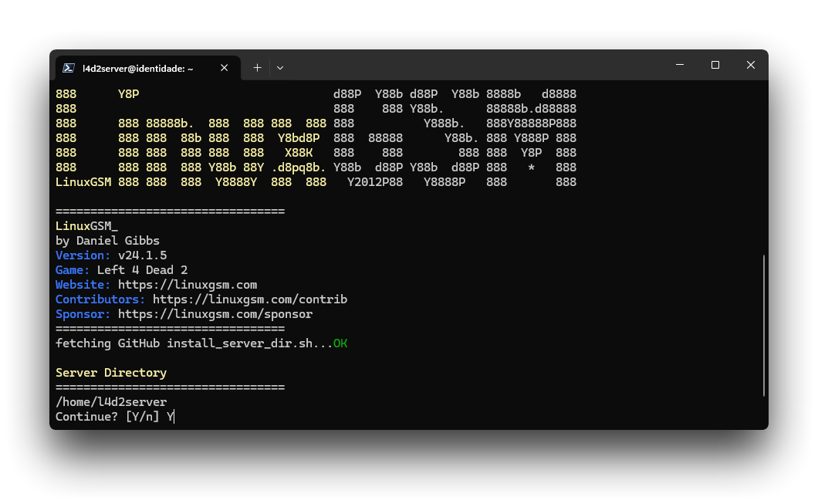Click the 'Left 4 Dead 2' game name
Image resolution: width=818 pixels, height=504 pixels.
tap(142, 270)
